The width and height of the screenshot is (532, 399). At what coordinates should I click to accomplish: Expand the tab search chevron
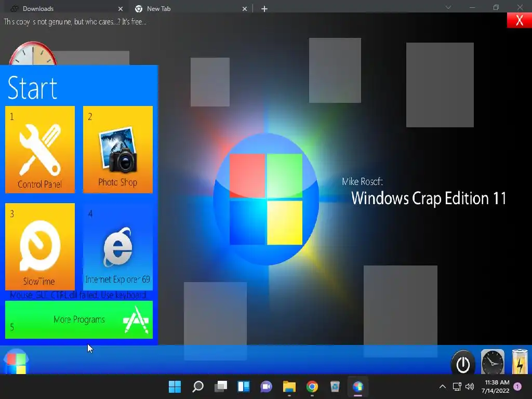point(448,7)
